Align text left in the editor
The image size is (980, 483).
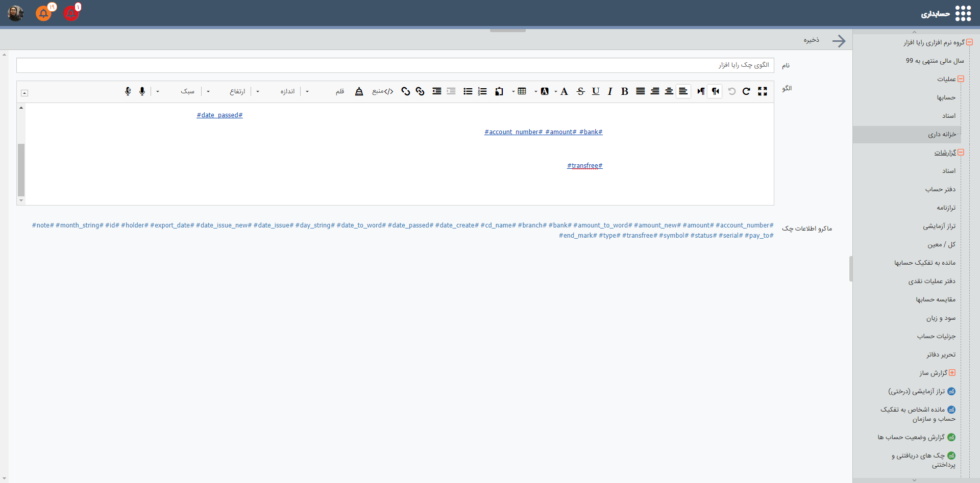click(683, 91)
